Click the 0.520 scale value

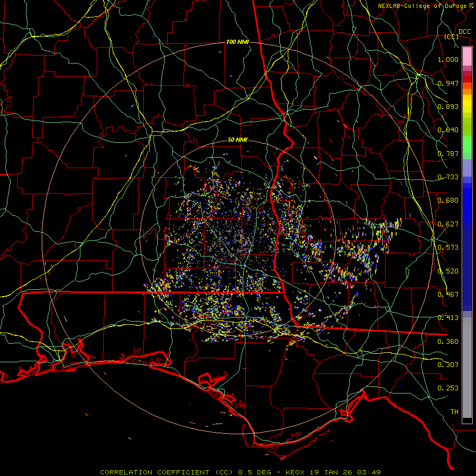click(x=448, y=271)
